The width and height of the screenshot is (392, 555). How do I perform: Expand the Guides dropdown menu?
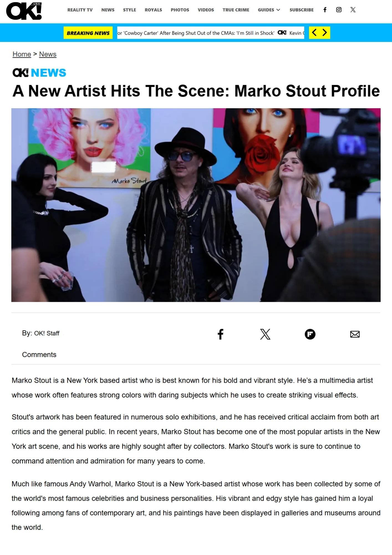[269, 10]
